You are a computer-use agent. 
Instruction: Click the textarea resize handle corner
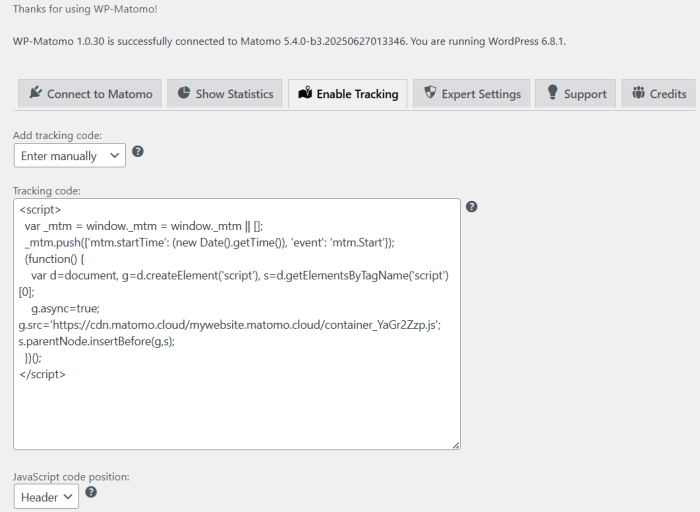click(x=456, y=445)
